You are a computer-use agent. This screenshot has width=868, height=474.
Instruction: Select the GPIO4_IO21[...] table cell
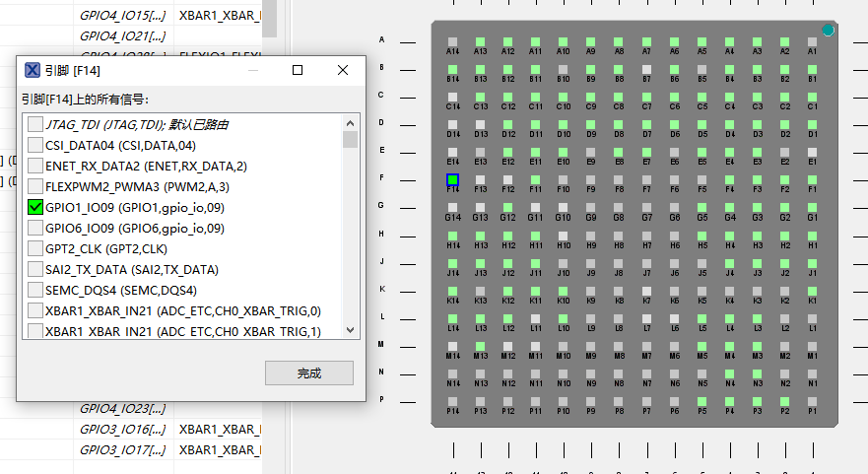pyautogui.click(x=123, y=36)
